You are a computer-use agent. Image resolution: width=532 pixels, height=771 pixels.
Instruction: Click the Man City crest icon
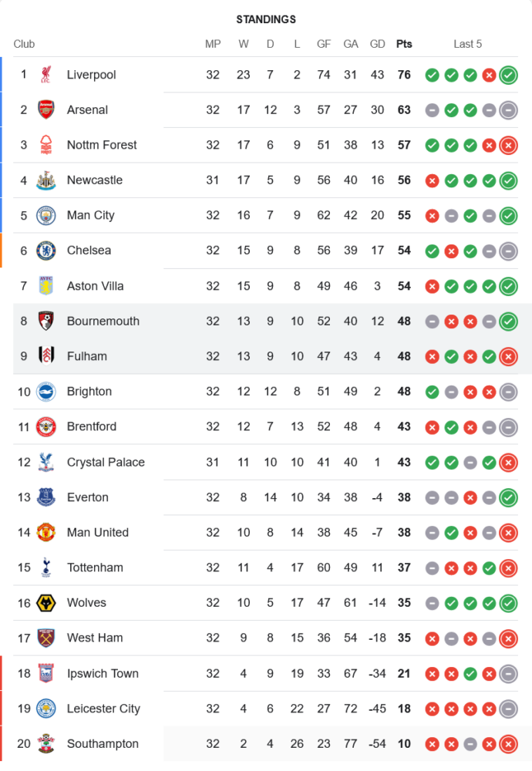[46, 215]
